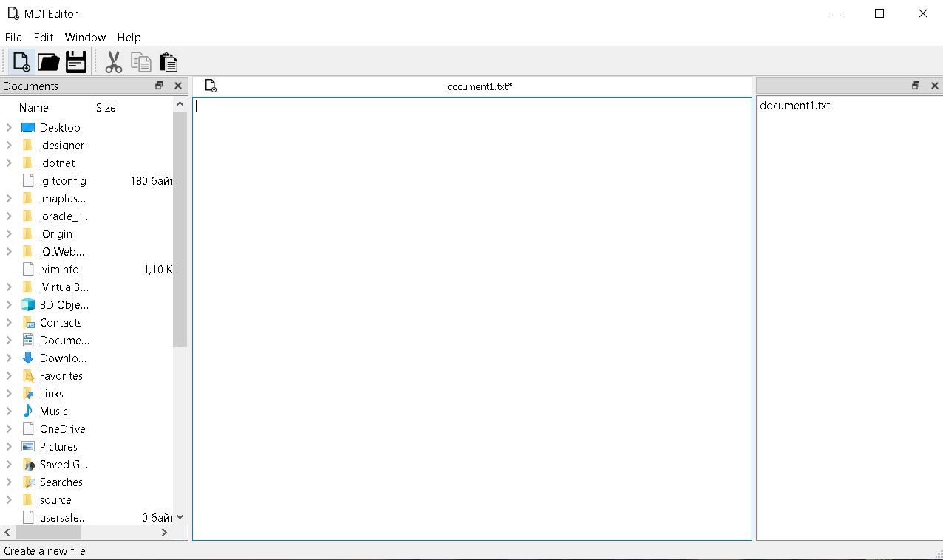The height and width of the screenshot is (560, 943).
Task: Close the right document list panel
Action: click(x=935, y=86)
